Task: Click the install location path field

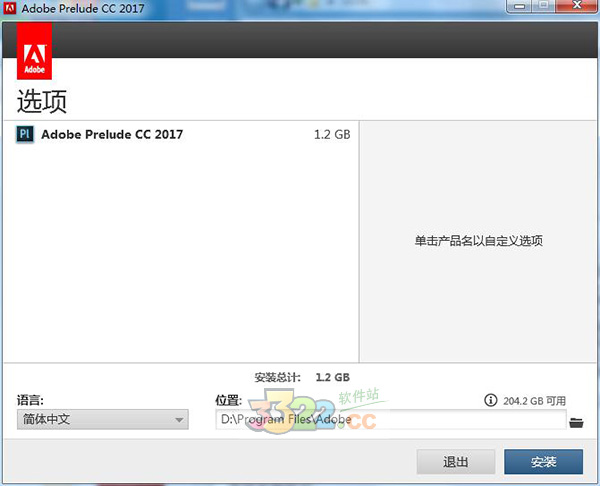Action: point(391,419)
